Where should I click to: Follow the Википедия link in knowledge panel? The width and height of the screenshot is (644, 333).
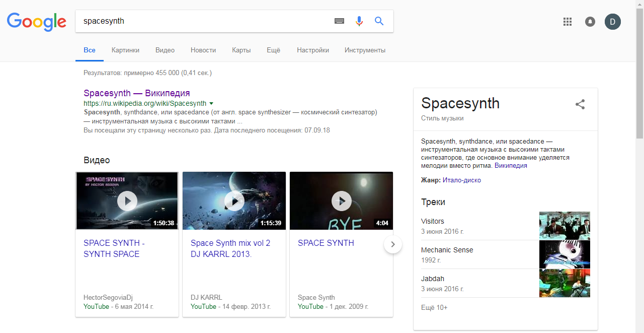(x=511, y=165)
